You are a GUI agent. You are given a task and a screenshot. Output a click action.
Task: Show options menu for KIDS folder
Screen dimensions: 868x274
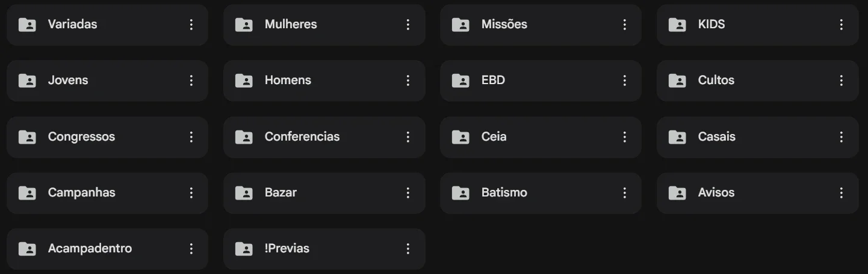click(x=842, y=25)
